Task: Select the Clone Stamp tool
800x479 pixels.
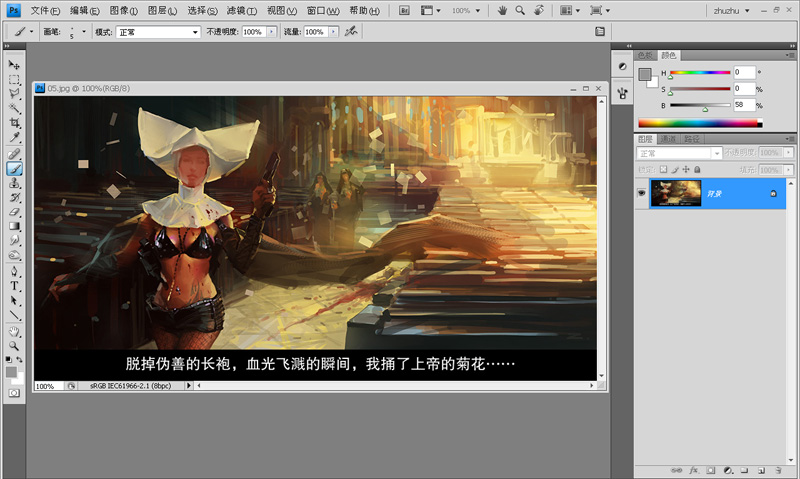Action: click(x=14, y=183)
